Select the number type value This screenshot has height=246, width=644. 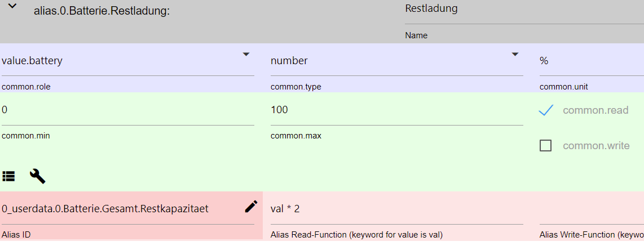point(289,61)
